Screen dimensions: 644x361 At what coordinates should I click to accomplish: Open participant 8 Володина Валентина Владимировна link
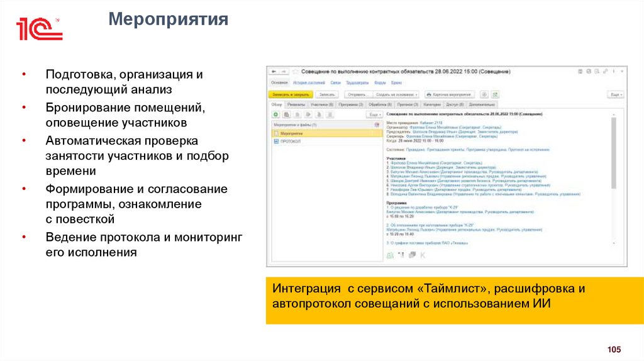pyautogui.click(x=486, y=194)
